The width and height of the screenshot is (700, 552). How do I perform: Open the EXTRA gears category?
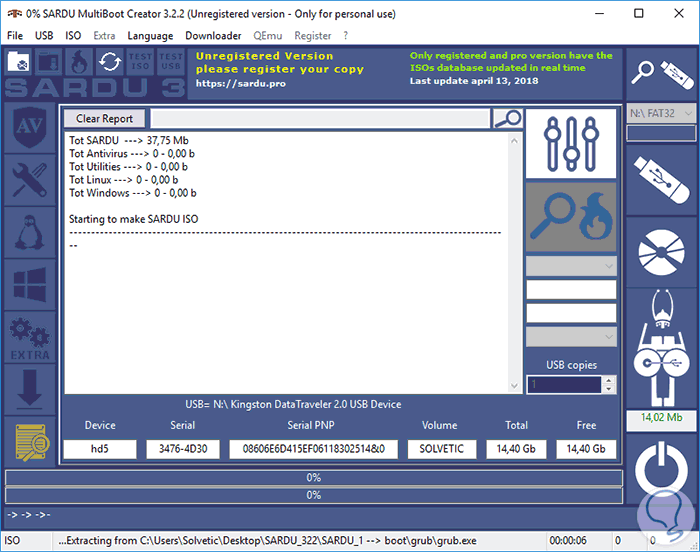click(29, 337)
